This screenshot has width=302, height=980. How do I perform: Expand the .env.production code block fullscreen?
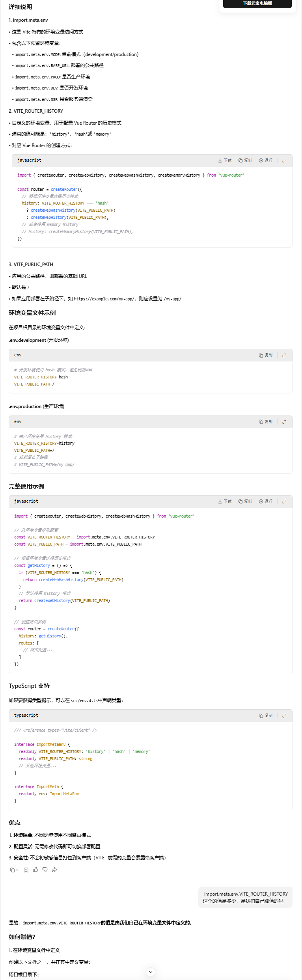pos(284,422)
